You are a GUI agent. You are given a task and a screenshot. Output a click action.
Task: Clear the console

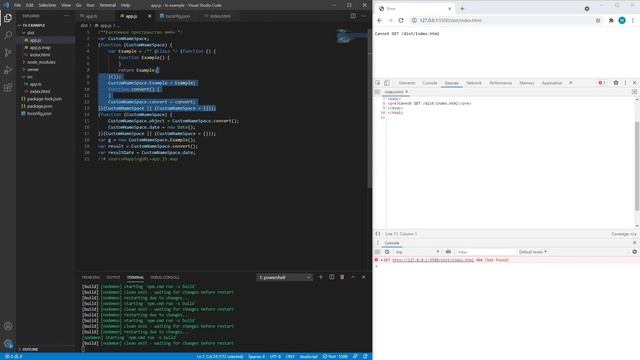point(387,252)
